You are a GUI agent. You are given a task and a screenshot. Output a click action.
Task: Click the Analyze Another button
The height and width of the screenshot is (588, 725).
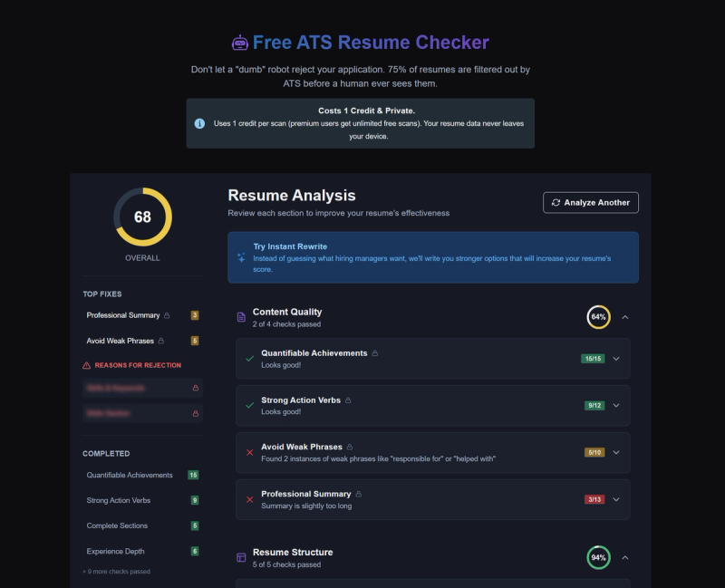(590, 202)
